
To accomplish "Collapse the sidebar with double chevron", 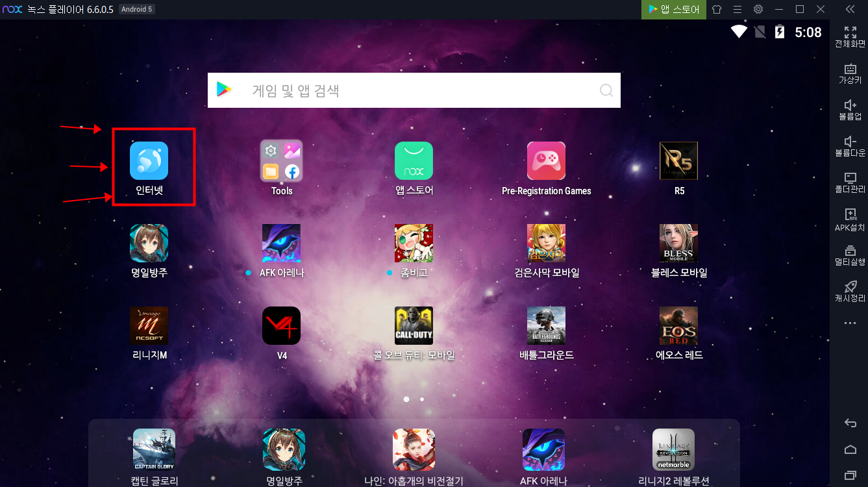I will tap(850, 9).
